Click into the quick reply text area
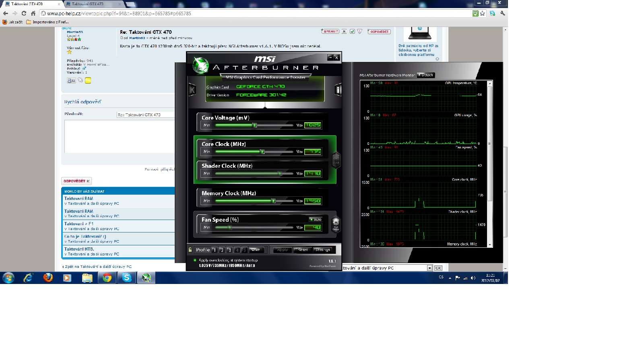This screenshot has height=362, width=644. (x=120, y=136)
